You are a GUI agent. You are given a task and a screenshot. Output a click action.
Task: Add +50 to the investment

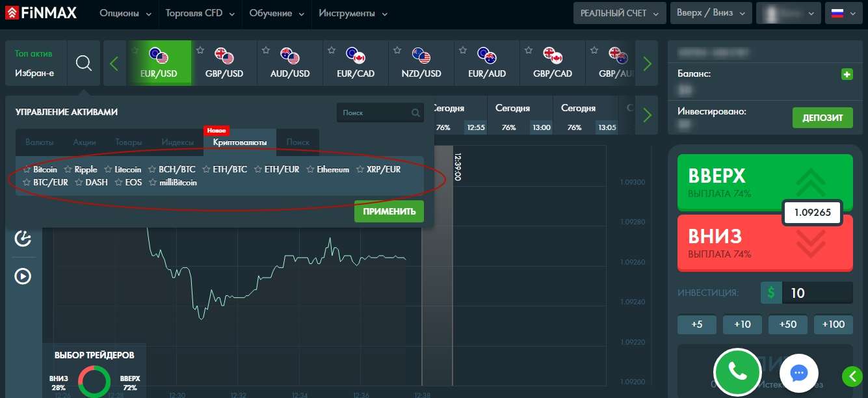point(787,325)
